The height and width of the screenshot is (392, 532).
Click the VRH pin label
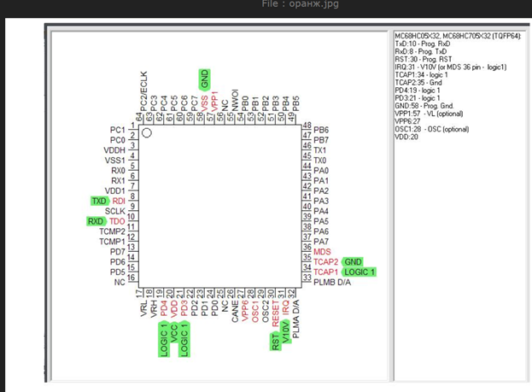(x=154, y=308)
